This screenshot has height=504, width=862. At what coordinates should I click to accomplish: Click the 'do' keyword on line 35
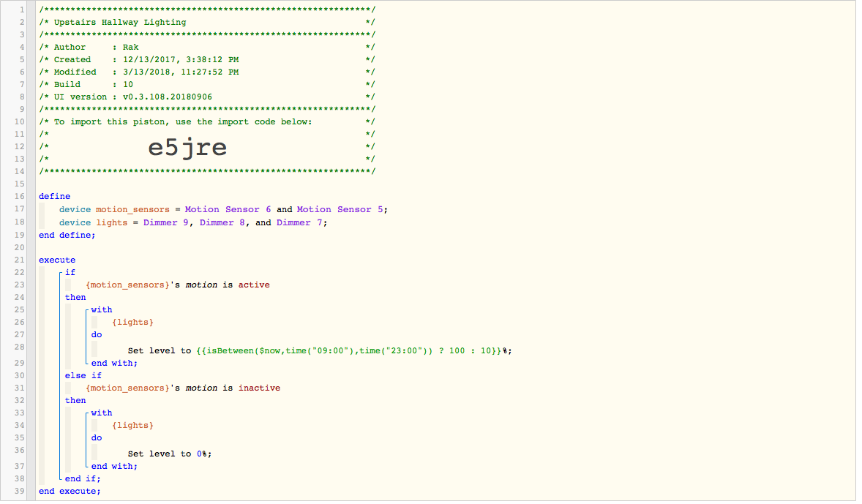(x=97, y=439)
